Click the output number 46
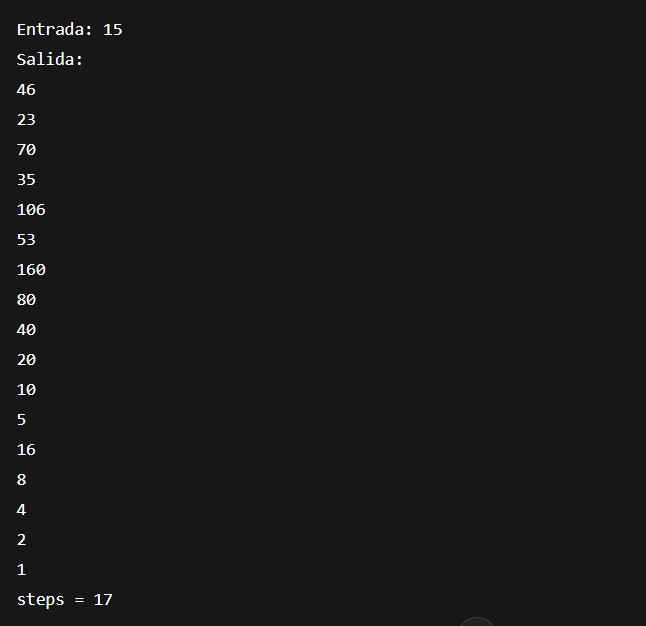 26,90
